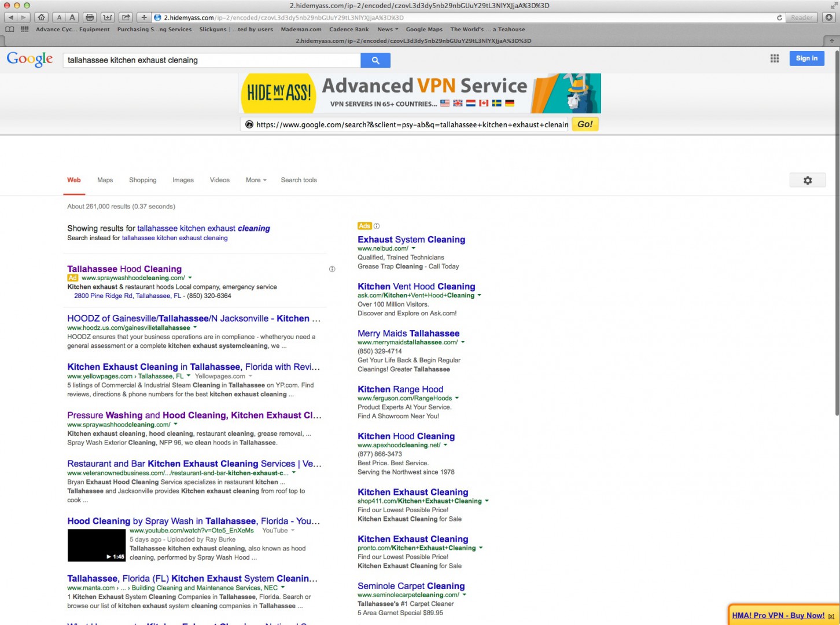Switch to the Videos tab
The width and height of the screenshot is (840, 625).
click(220, 180)
